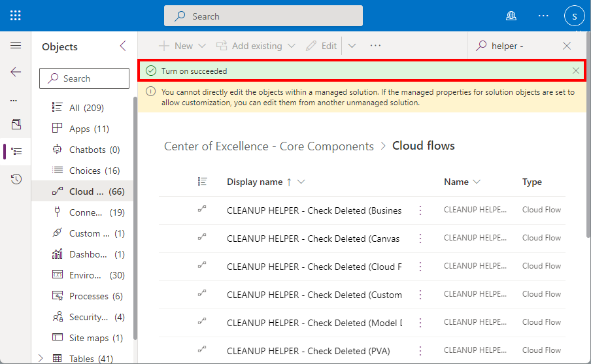Viewport: 591px width, 364px height.
Task: Open more actions for Check Deleted (PVA)
Action: coord(420,351)
